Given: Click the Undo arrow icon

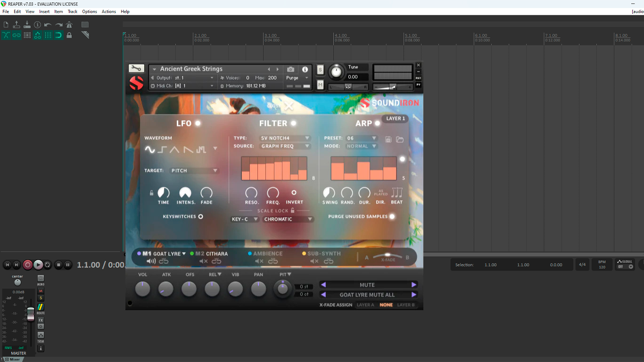Looking at the screenshot, I should (48, 25).
